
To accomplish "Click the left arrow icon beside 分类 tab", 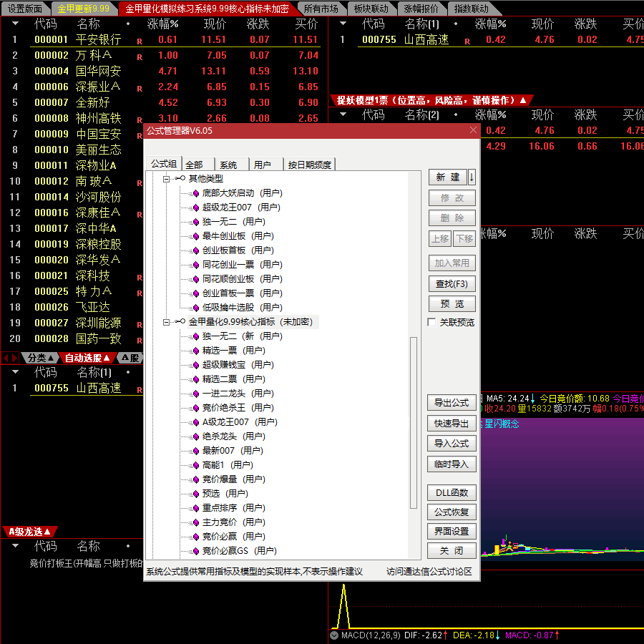I will coord(5,357).
